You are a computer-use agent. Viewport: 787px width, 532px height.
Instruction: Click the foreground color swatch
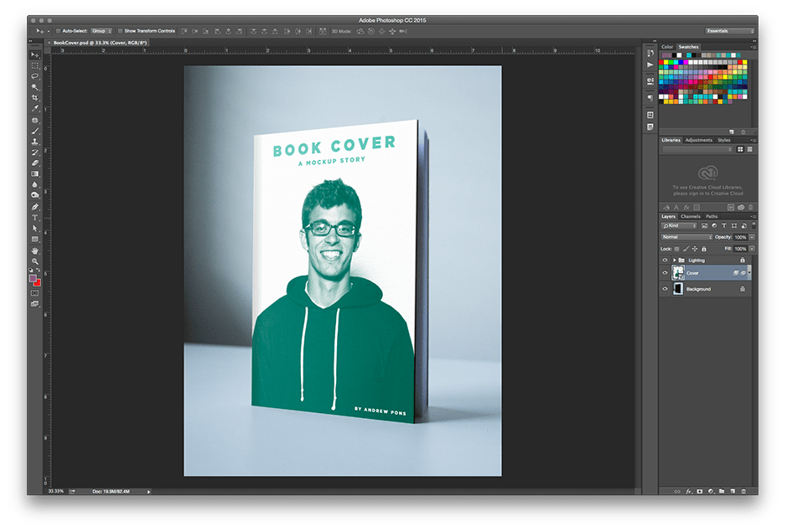pyautogui.click(x=34, y=277)
